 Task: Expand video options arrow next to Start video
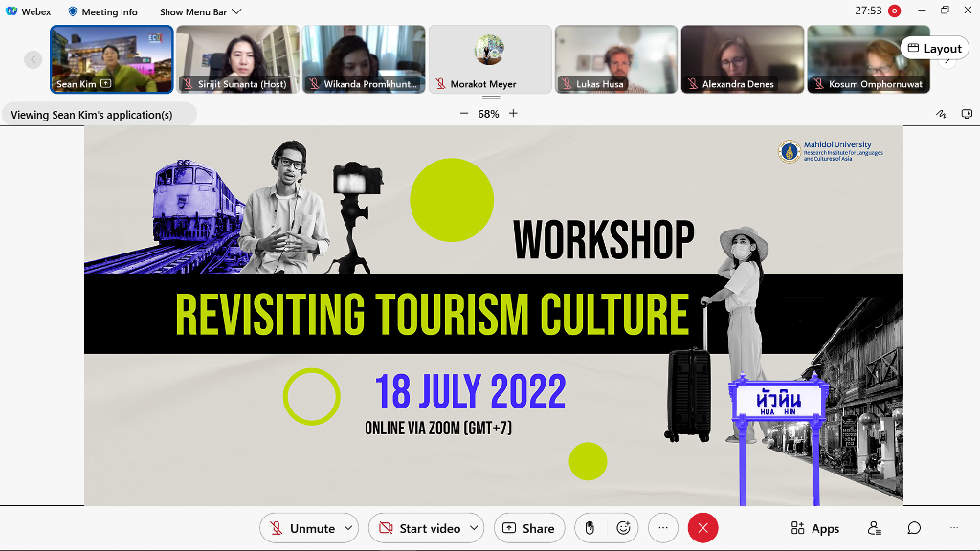click(x=475, y=528)
